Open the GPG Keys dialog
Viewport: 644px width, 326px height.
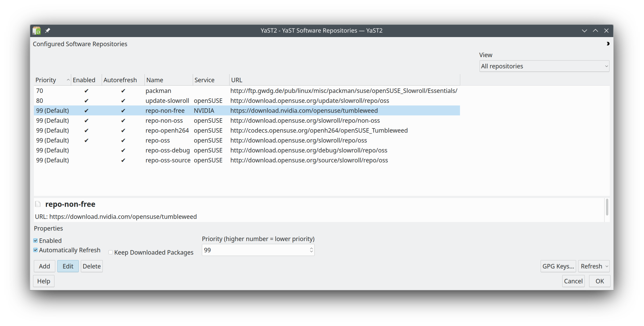pyautogui.click(x=558, y=266)
